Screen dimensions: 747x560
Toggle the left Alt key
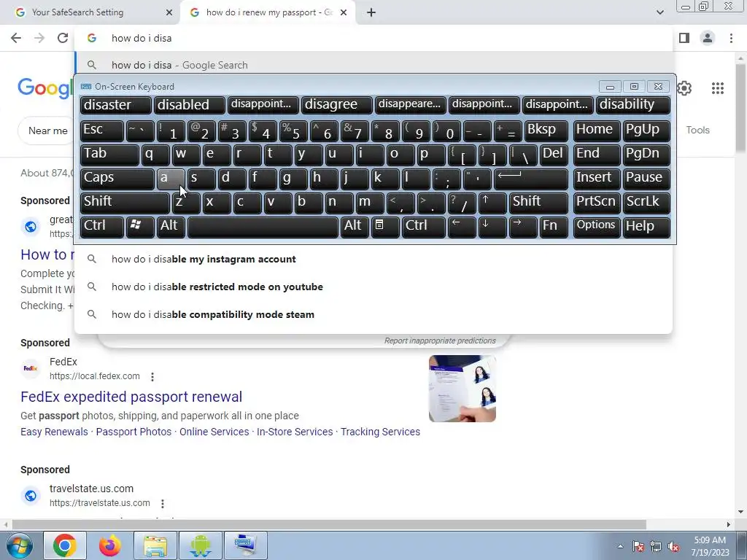click(171, 227)
